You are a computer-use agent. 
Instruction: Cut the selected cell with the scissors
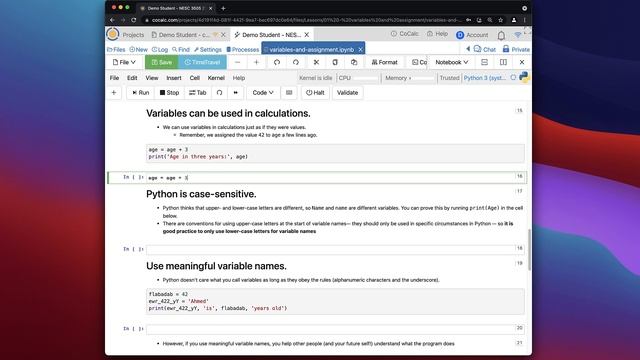pos(316,62)
